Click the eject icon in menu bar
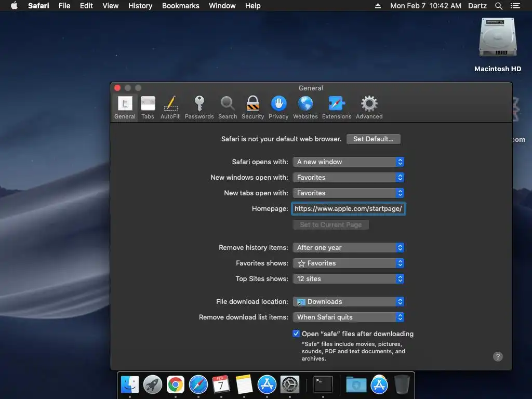532x399 pixels. [x=378, y=6]
